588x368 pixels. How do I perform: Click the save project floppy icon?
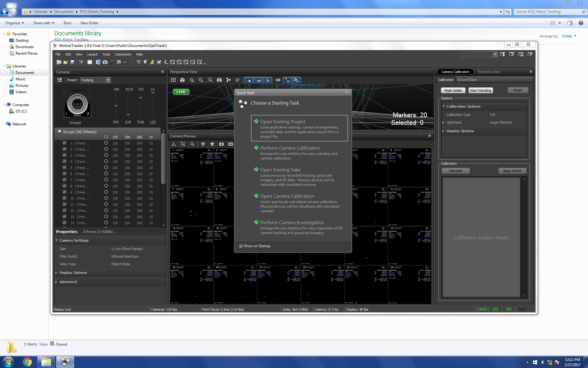click(x=72, y=62)
